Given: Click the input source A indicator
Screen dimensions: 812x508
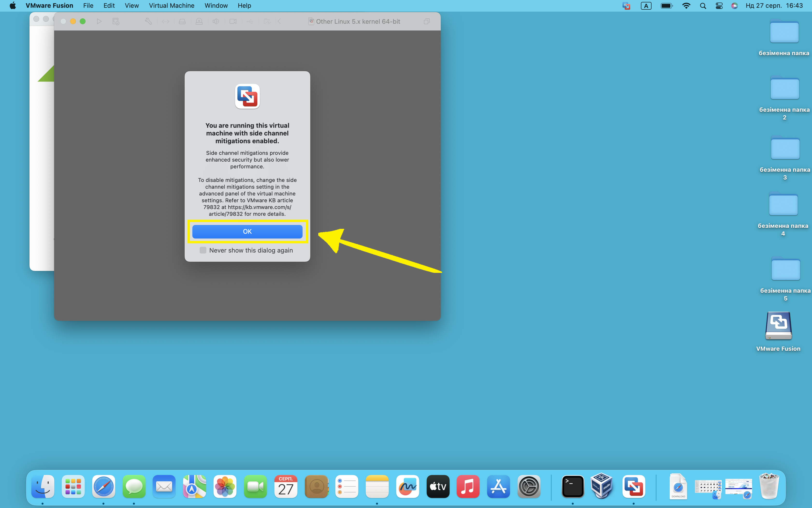Looking at the screenshot, I should click(646, 6).
